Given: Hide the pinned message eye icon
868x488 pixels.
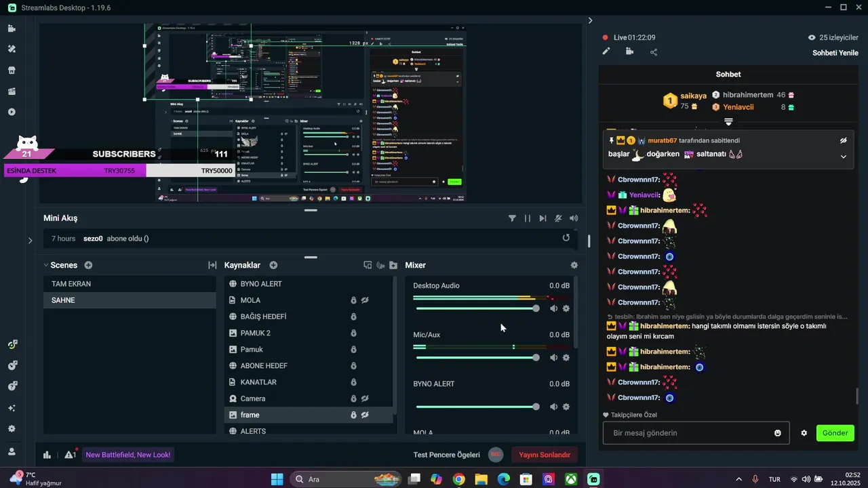Looking at the screenshot, I should pos(844,140).
